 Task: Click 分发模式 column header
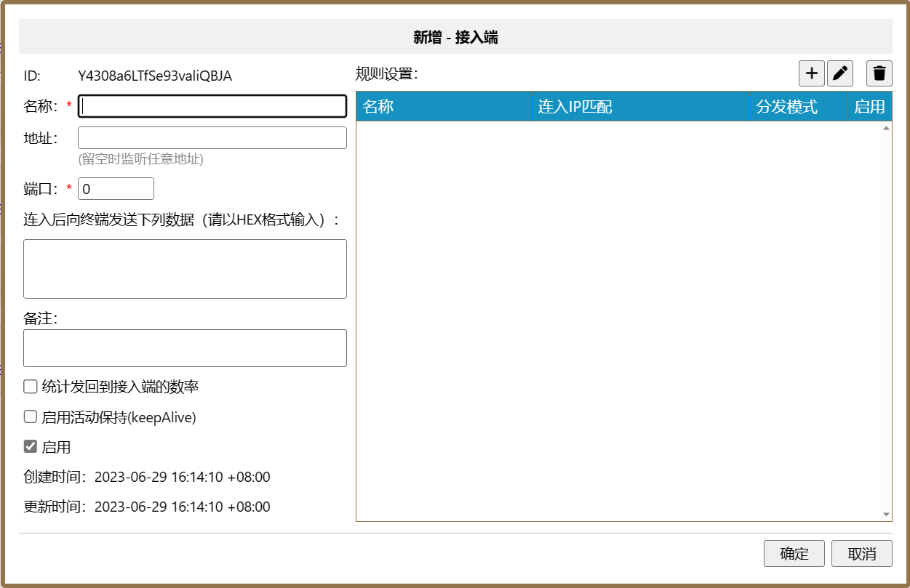pos(799,107)
